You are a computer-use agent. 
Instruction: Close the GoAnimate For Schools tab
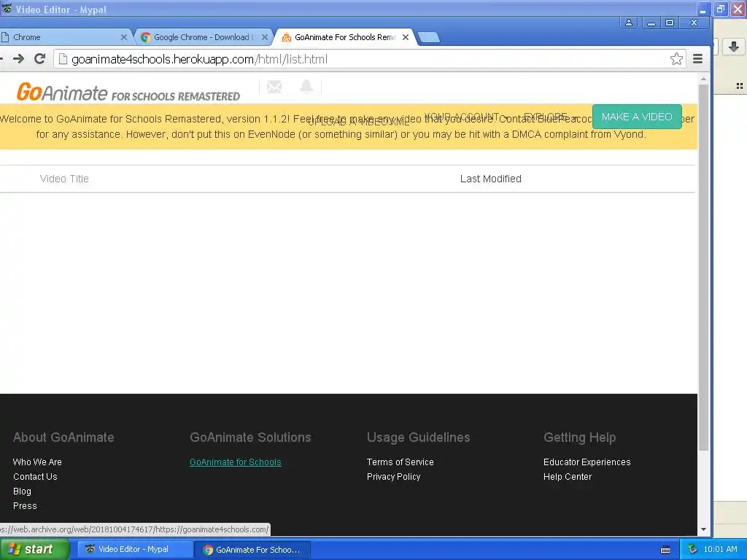[406, 37]
